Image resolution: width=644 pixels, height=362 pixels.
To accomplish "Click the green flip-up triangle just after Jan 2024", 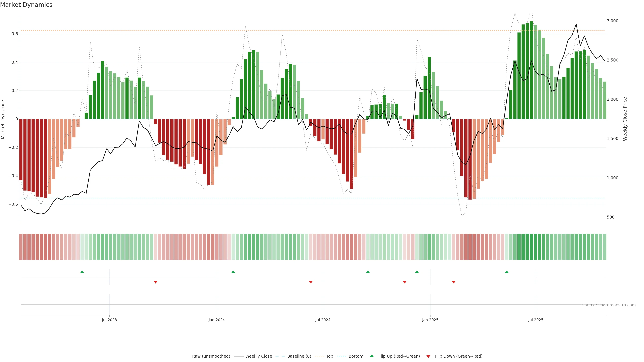I will (x=233, y=272).
